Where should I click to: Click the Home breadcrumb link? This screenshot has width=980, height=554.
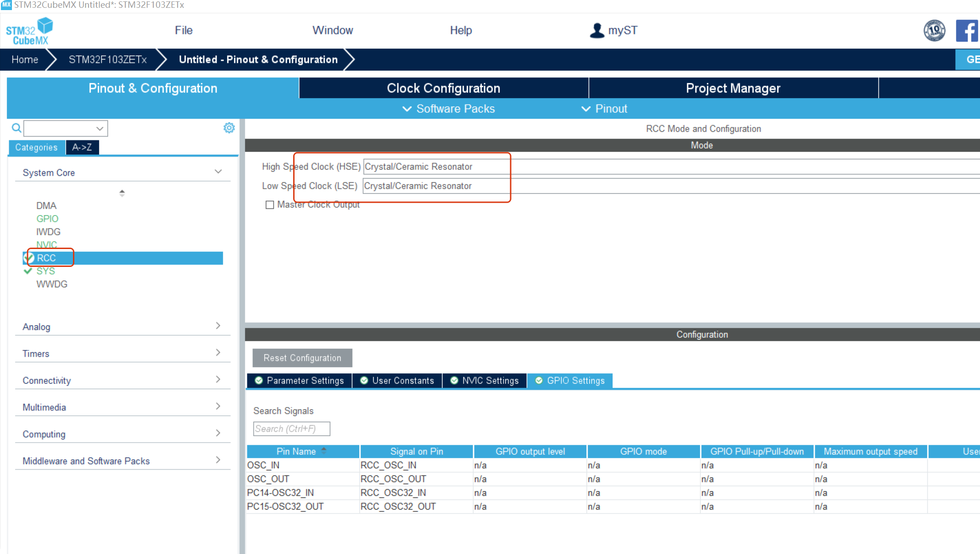click(25, 60)
